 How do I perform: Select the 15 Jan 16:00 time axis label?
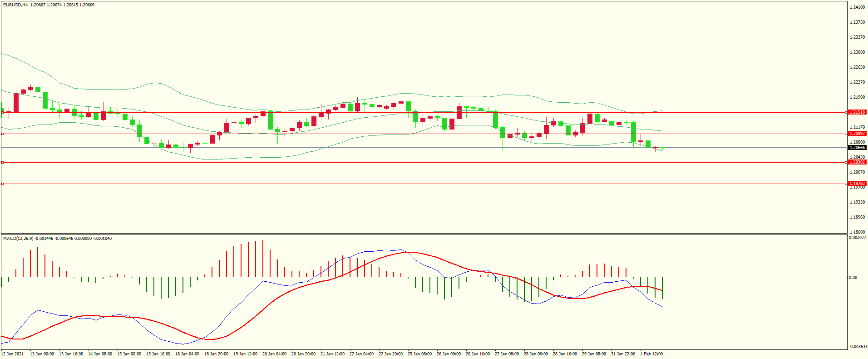tap(158, 354)
